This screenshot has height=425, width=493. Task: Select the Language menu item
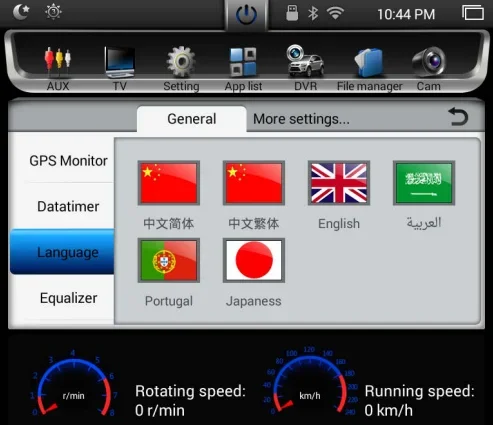pyautogui.click(x=62, y=252)
